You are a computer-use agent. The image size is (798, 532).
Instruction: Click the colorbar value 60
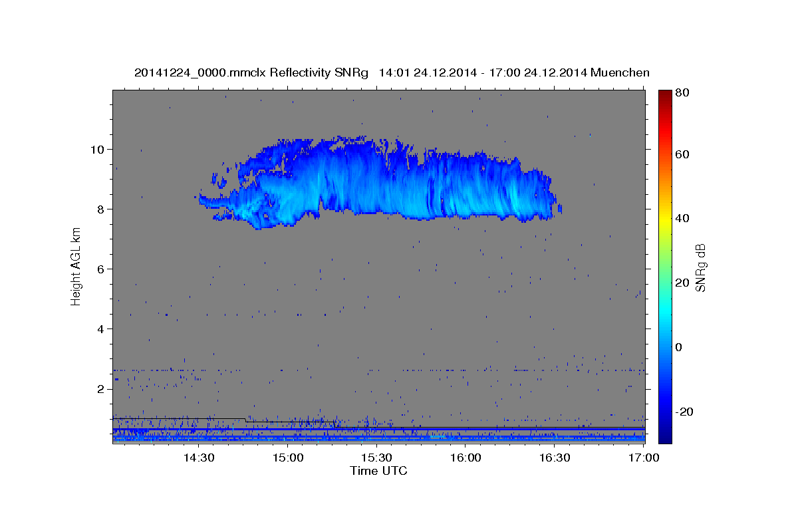[x=683, y=154]
